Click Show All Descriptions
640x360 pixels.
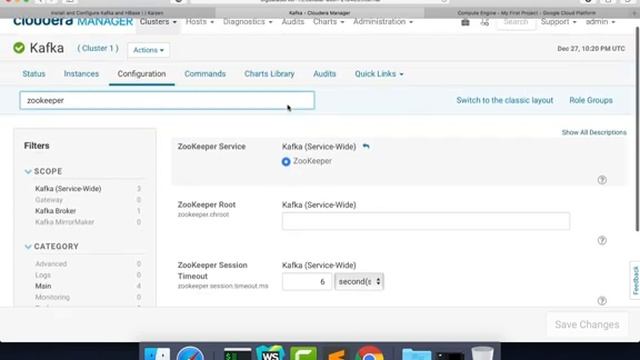pos(594,132)
